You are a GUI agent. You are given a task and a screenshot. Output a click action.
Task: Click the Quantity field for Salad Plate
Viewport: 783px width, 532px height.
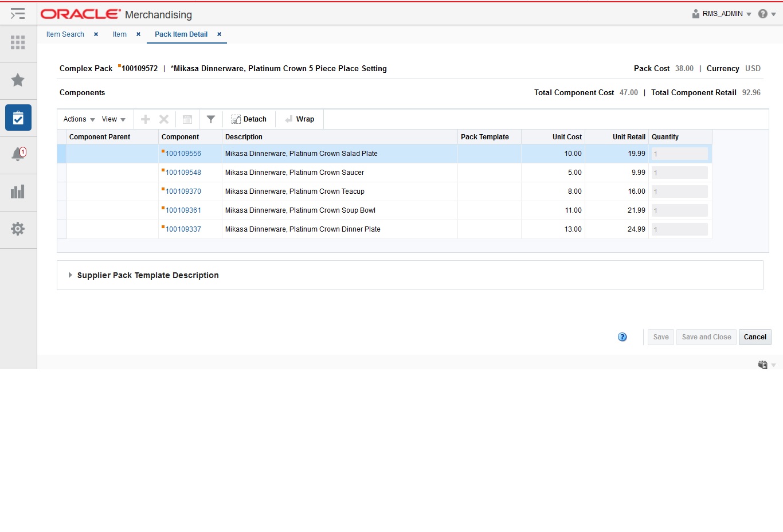680,154
